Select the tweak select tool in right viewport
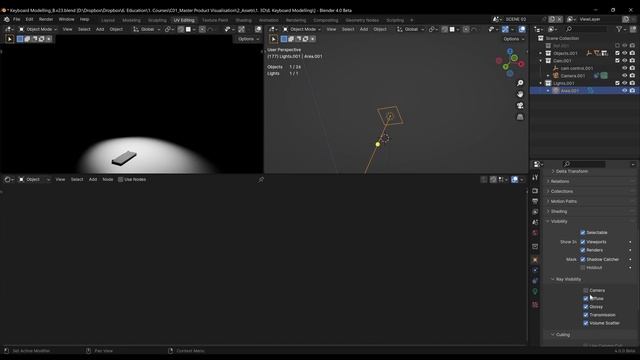The image size is (640, 360). pyautogui.click(x=274, y=39)
